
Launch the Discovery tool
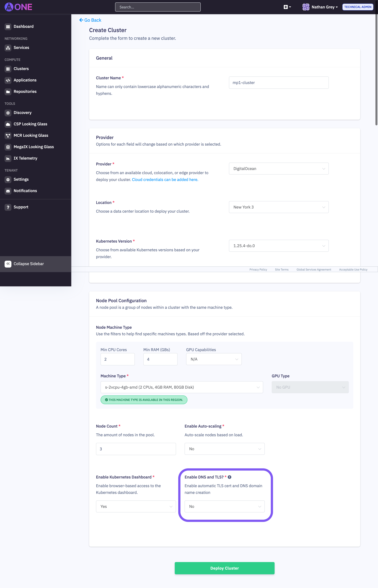coord(22,113)
